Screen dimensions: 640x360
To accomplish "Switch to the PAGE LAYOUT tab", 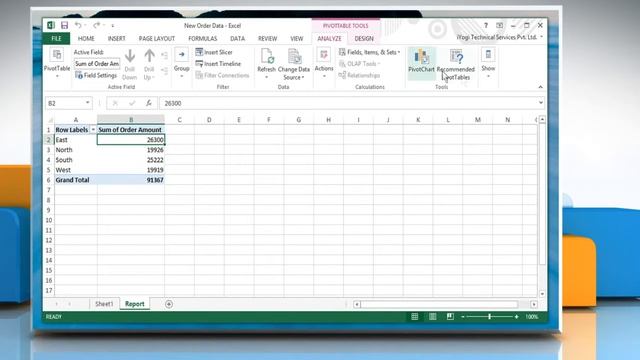I will tap(157, 38).
